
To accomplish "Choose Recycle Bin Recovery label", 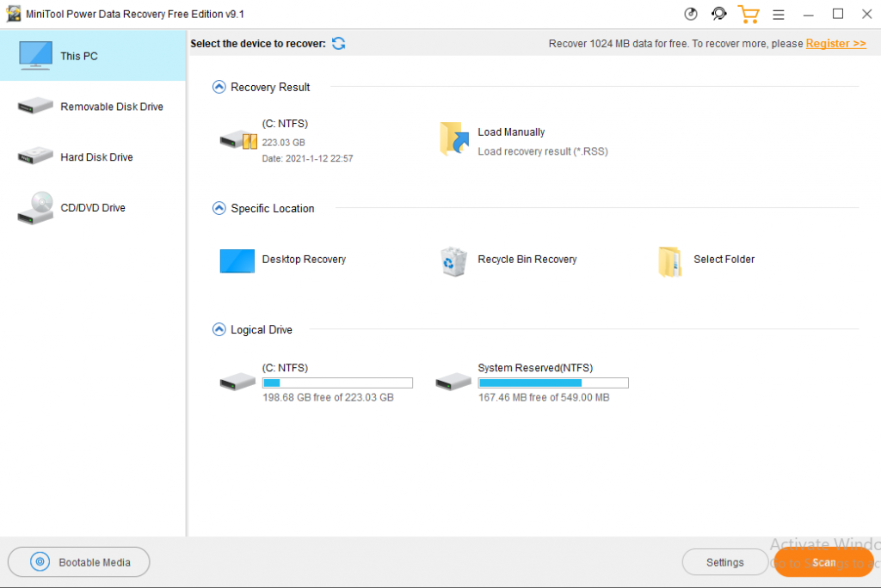I will click(527, 259).
